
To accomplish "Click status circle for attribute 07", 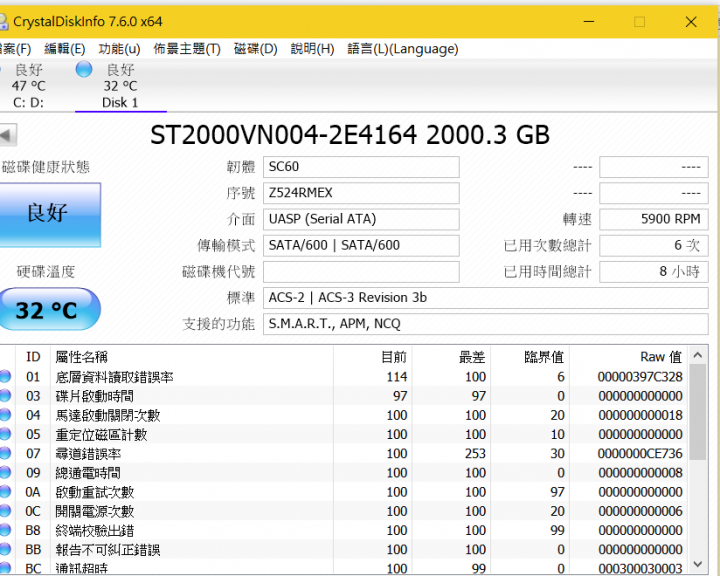I will click(5, 453).
